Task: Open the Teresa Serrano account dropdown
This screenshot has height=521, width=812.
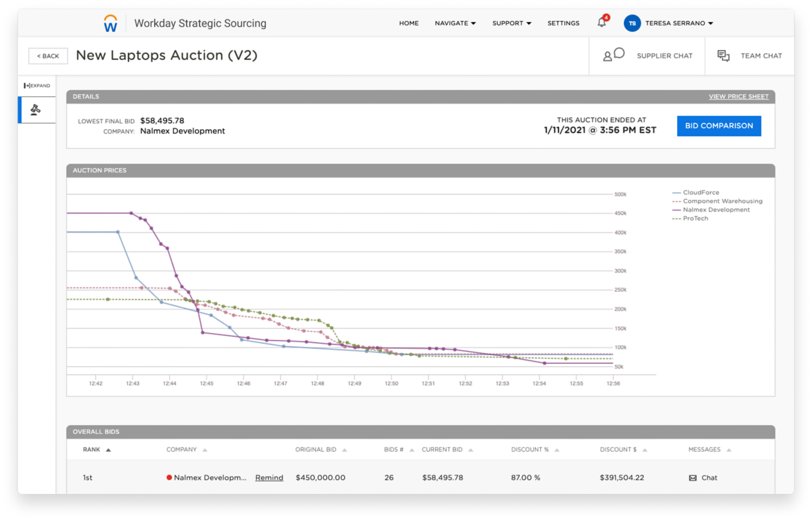Action: pyautogui.click(x=679, y=23)
